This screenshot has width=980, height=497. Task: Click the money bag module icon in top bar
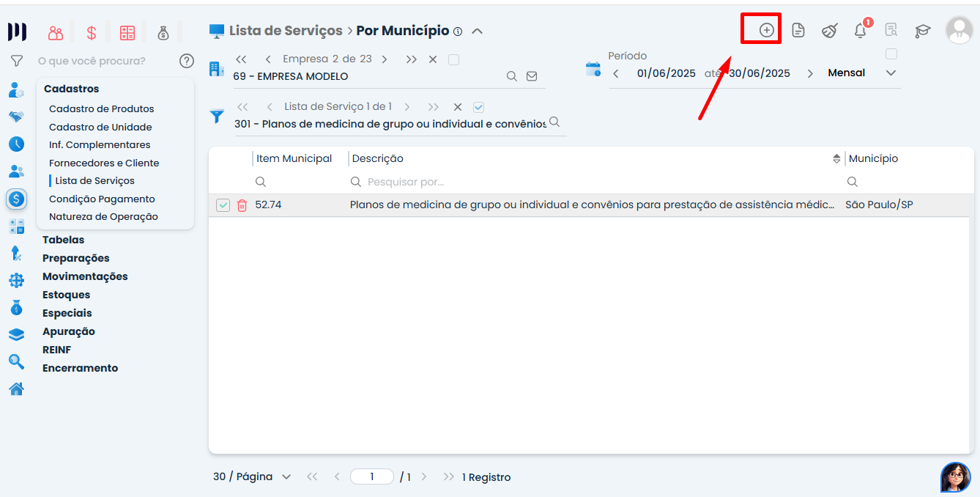pos(163,32)
